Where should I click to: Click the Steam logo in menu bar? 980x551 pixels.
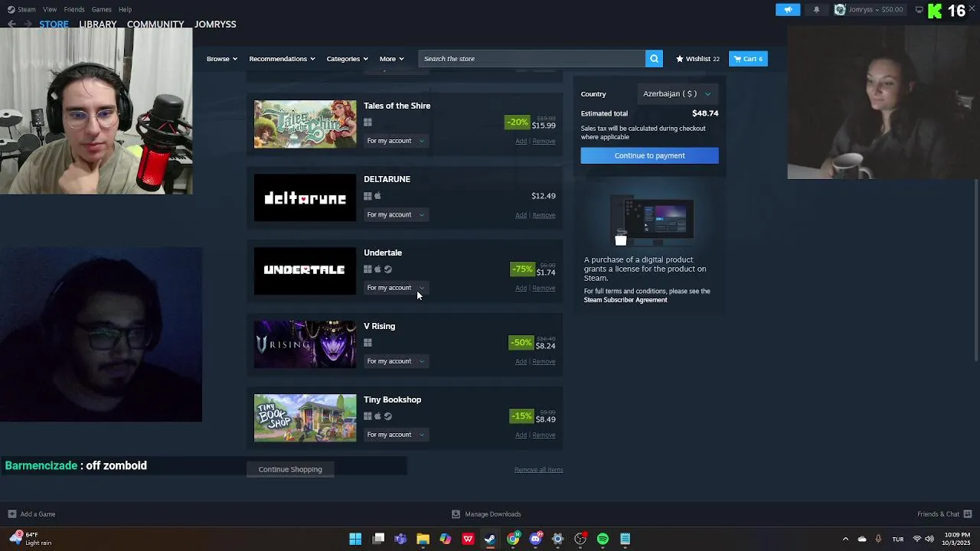(x=11, y=9)
